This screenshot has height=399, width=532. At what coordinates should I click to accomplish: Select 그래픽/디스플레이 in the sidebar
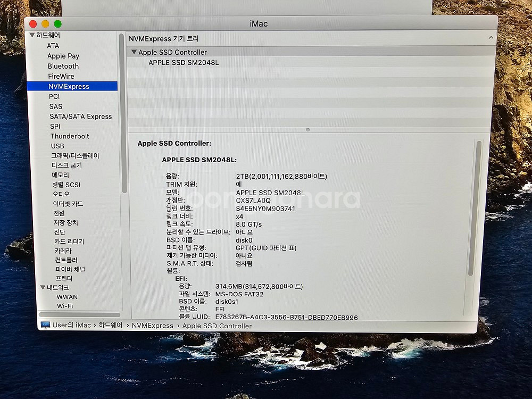75,155
